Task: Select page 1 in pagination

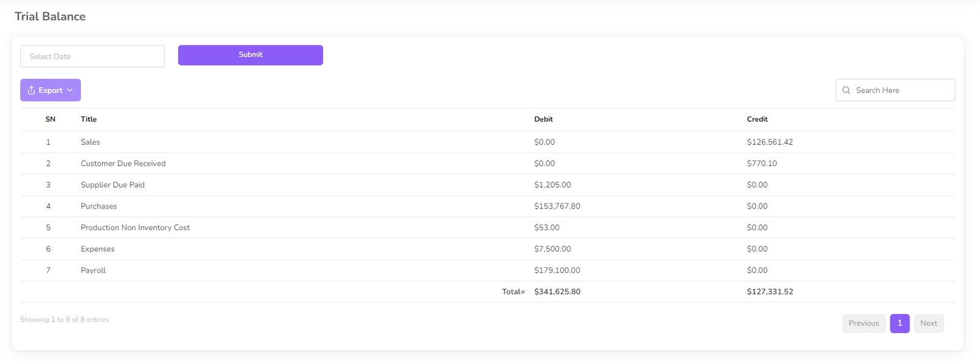Action: point(899,323)
